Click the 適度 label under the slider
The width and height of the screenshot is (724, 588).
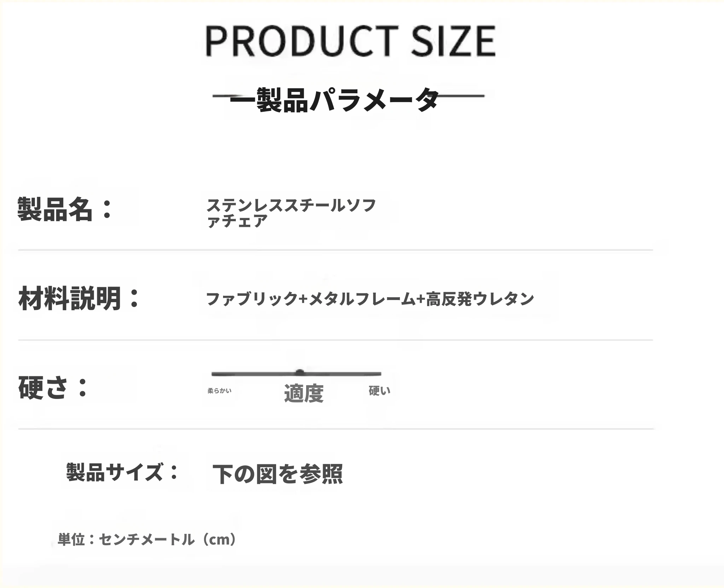tap(304, 393)
